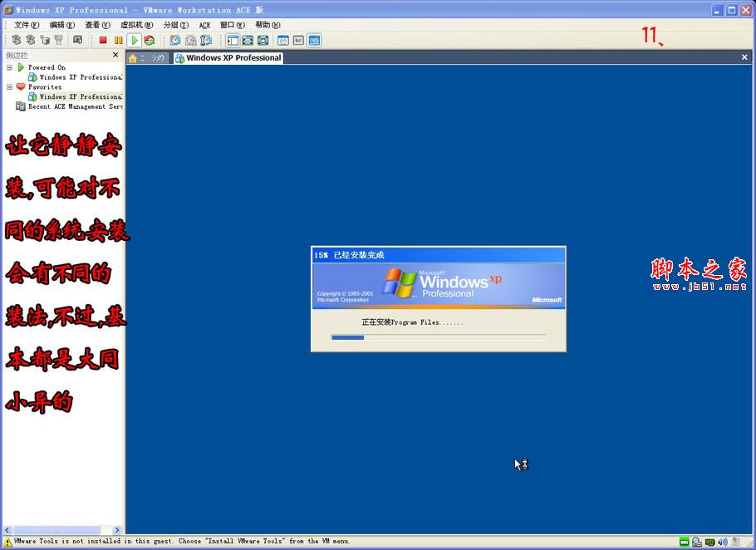Click the Quick Switch mode icon
This screenshot has width=756, height=550.
pos(263,41)
